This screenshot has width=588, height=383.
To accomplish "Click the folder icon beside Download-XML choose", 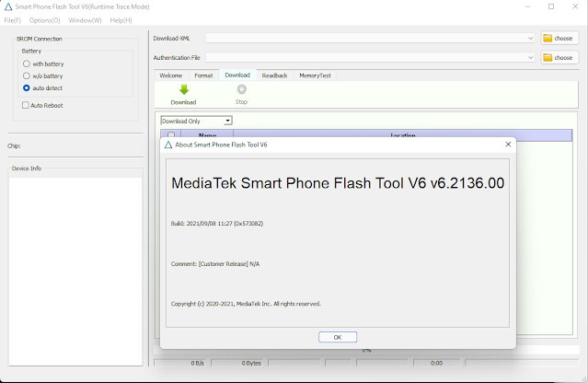I will click(x=548, y=39).
